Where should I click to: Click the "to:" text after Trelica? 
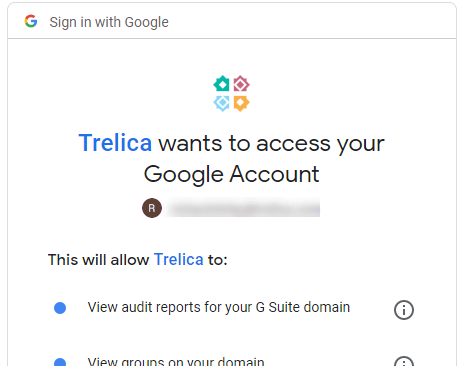[218, 260]
